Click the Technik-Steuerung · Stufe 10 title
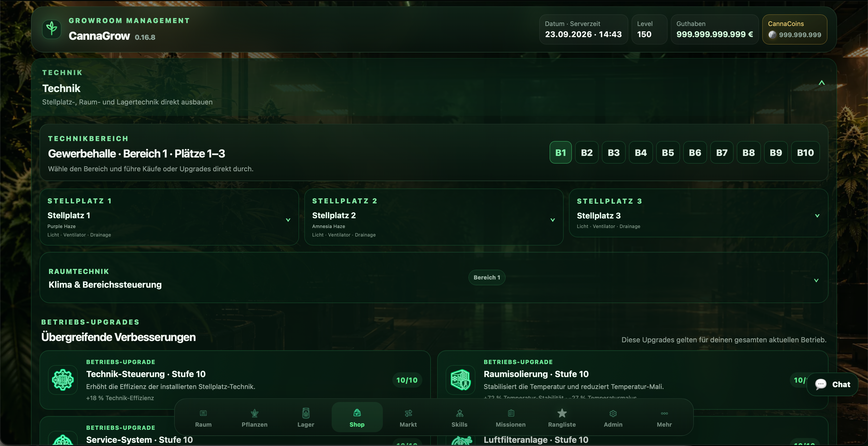 [x=146, y=374]
